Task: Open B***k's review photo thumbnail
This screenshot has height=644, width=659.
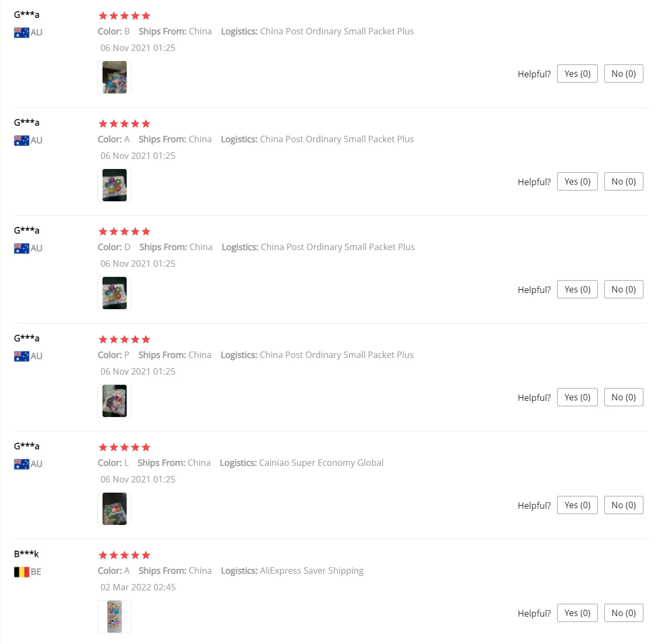Action: (115, 617)
